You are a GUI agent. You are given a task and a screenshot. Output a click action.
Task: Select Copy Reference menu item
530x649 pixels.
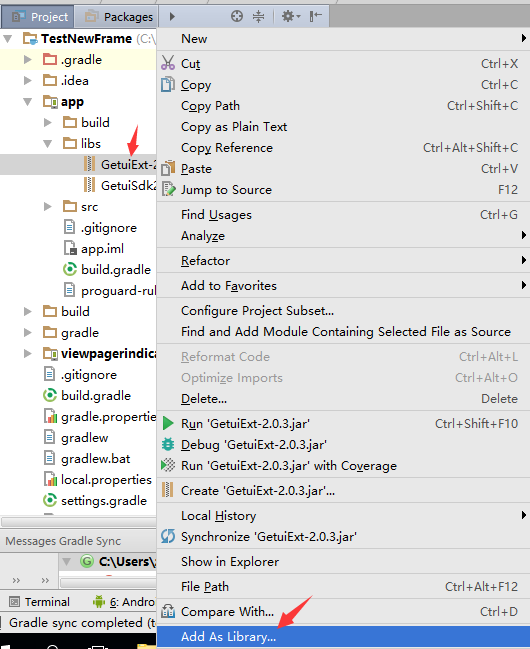click(x=343, y=147)
